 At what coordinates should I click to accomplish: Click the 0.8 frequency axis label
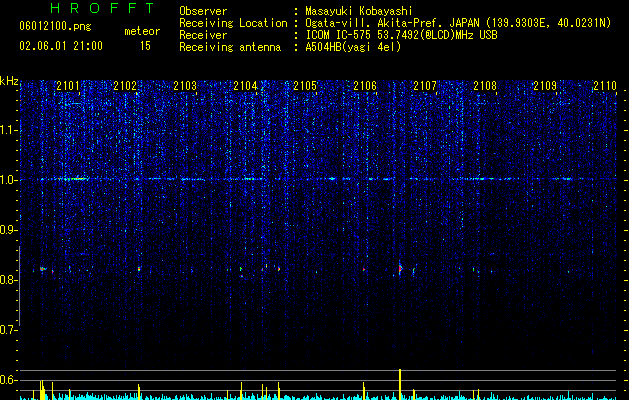pos(8,280)
